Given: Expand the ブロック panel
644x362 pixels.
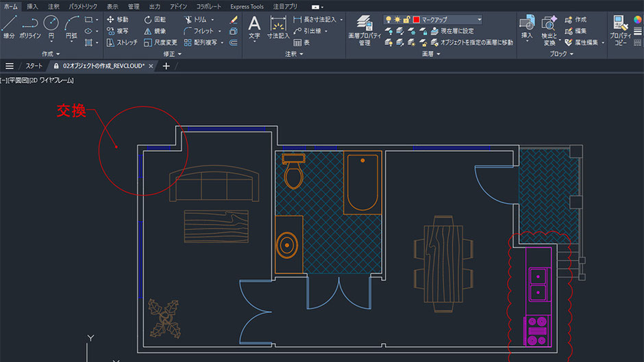Looking at the screenshot, I should point(562,54).
